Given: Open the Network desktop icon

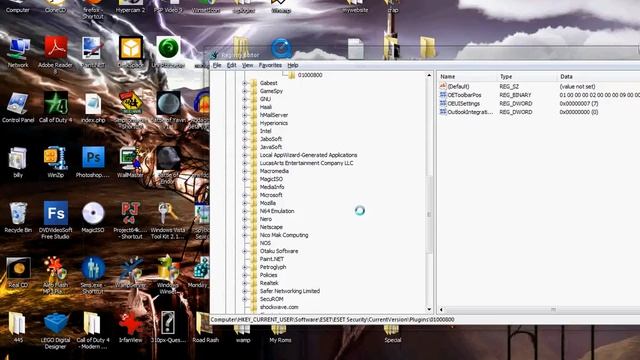Looking at the screenshot, I should click(18, 49).
